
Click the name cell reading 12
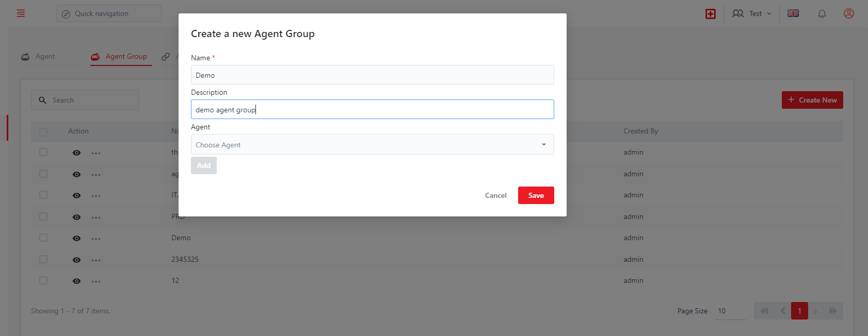pyautogui.click(x=175, y=280)
